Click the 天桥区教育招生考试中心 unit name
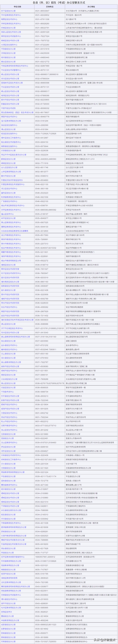 point(11,24)
